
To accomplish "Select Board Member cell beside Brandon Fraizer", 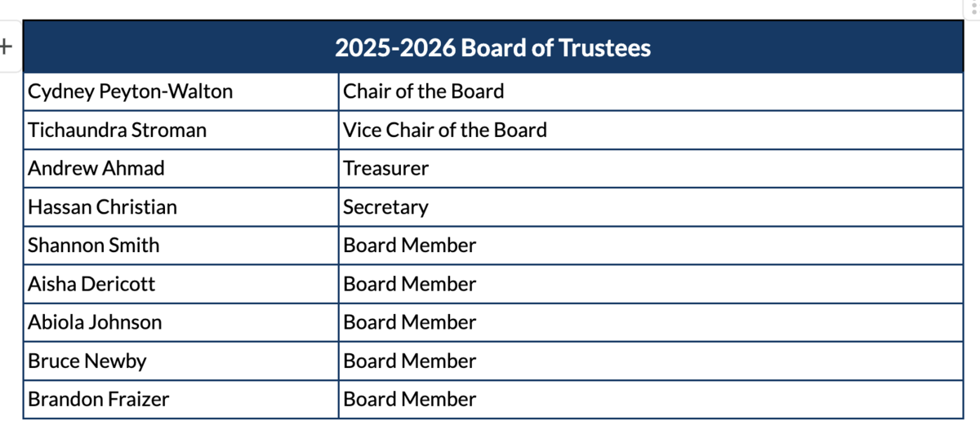I will [651, 399].
